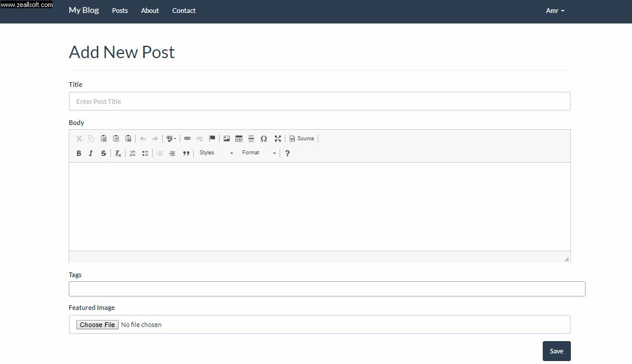Click the About CKEditor question mark icon
The image size is (632, 364).
click(x=287, y=153)
